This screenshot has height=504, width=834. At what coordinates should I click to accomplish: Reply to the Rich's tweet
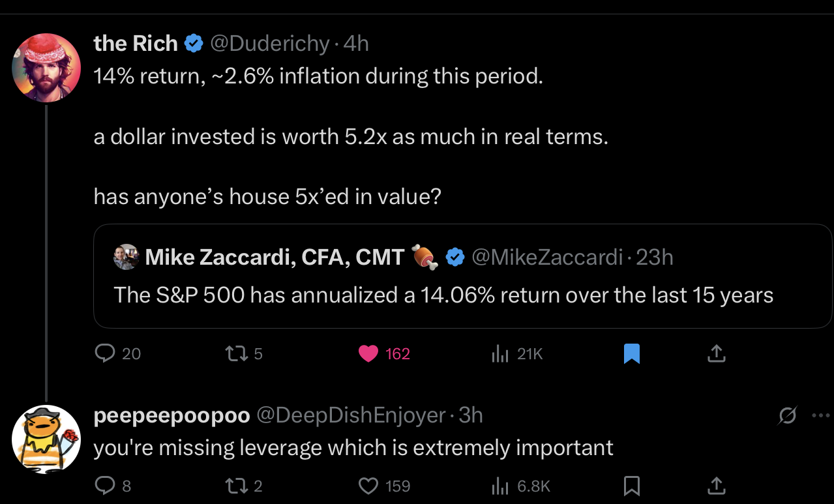tap(106, 353)
